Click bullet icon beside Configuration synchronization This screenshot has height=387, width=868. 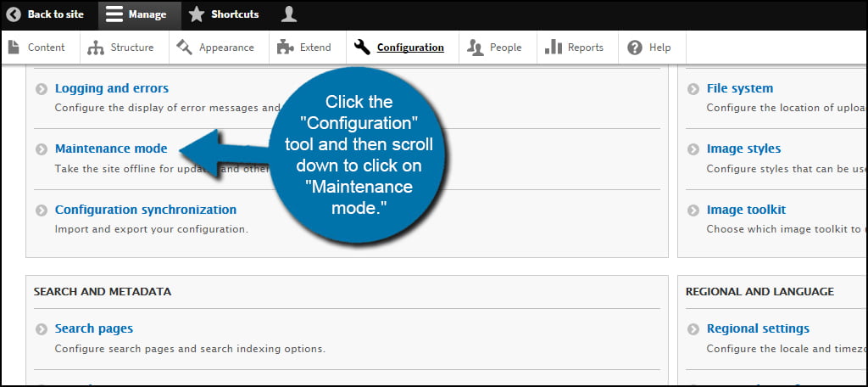[x=42, y=210]
